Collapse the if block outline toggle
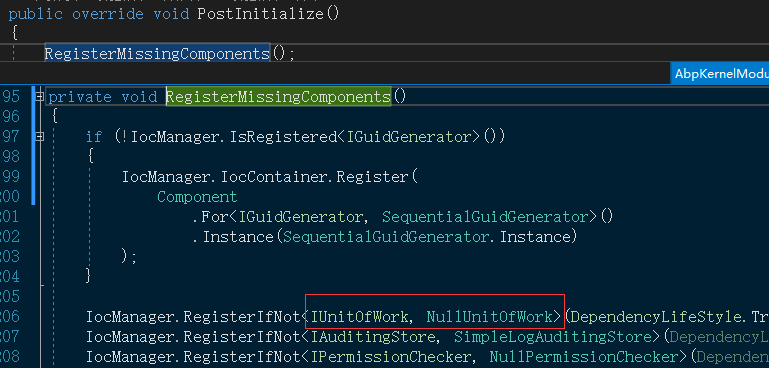769x368 pixels. (x=40, y=137)
